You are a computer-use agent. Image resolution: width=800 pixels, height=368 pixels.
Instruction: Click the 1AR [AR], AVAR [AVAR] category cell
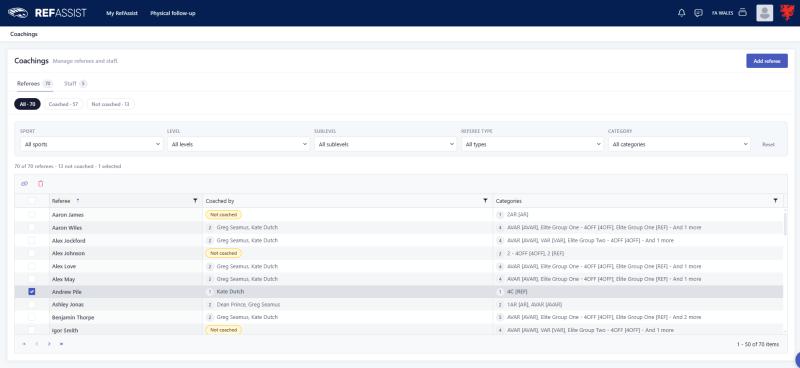pyautogui.click(x=534, y=305)
